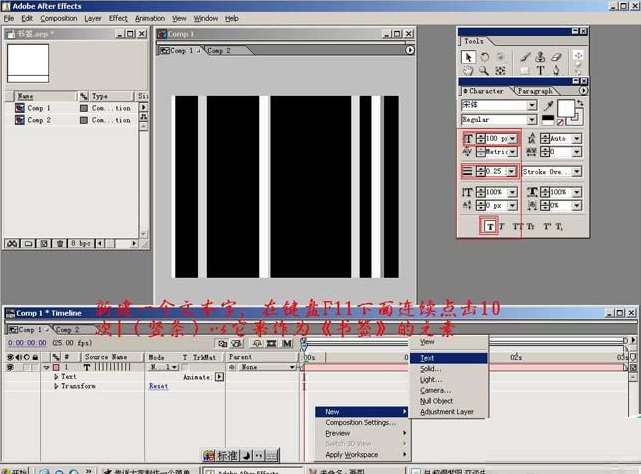Choose Text from the New submenu
This screenshot has height=474, width=641.
[x=427, y=358]
